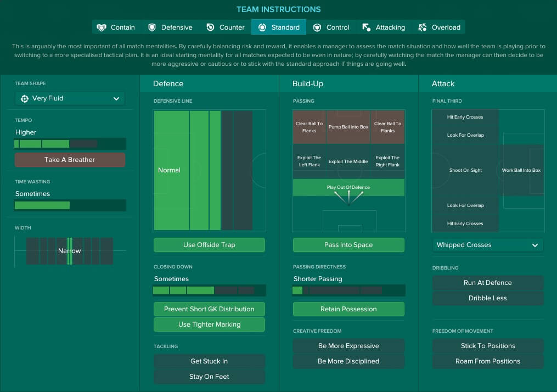Click the Roam From Positions button
Viewport: 557px width, 392px height.
(x=488, y=361)
